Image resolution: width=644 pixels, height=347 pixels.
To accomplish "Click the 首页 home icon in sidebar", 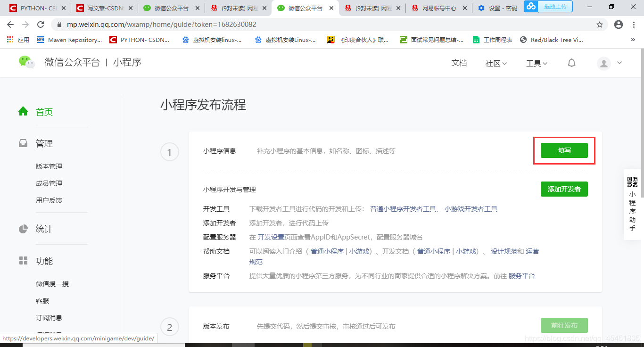I will coord(23,111).
